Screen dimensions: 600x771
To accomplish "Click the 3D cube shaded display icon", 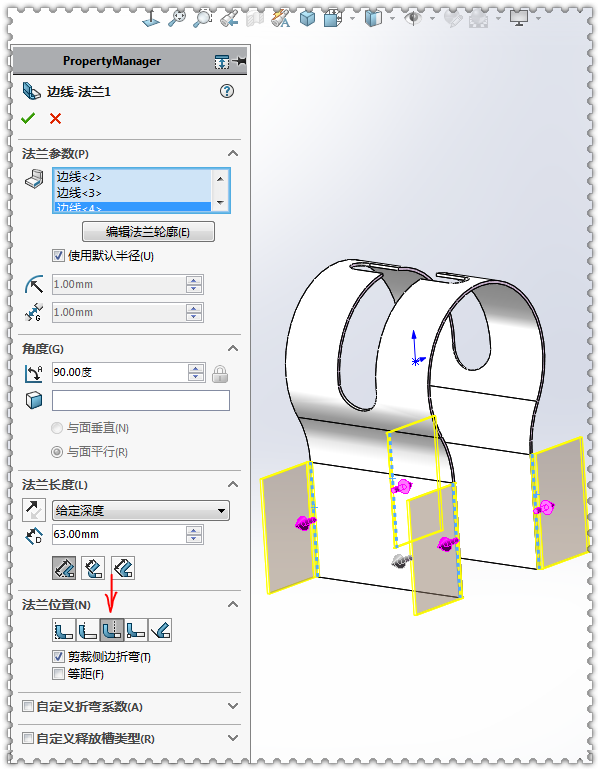I will [307, 19].
